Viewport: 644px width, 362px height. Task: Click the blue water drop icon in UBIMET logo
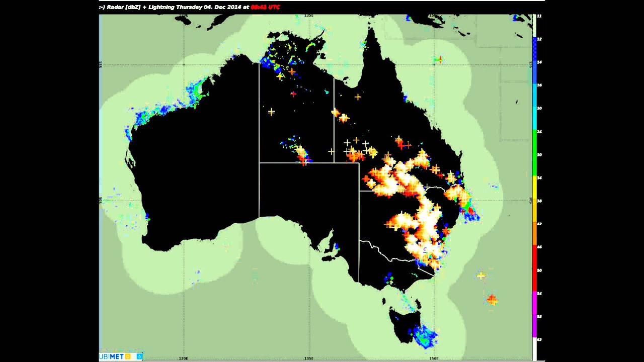[139, 356]
